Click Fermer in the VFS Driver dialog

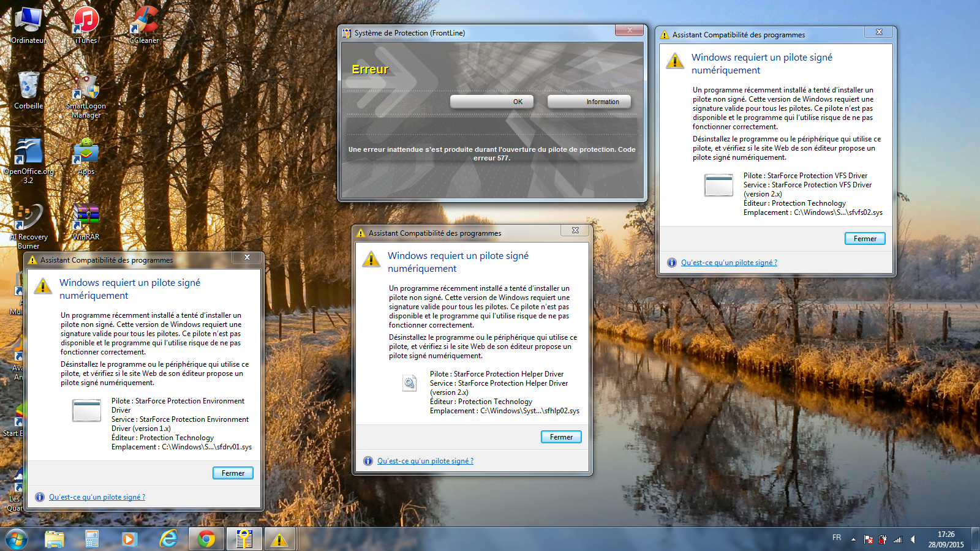[x=865, y=239]
